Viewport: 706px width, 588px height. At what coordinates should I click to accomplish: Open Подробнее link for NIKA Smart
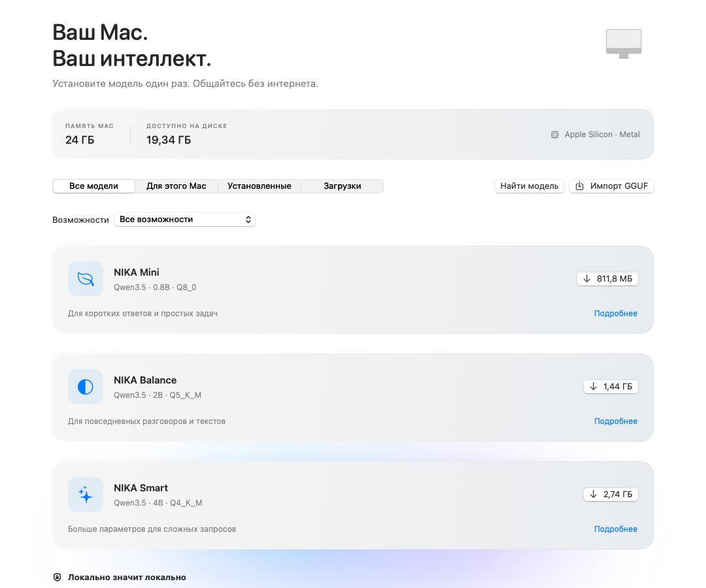click(616, 529)
